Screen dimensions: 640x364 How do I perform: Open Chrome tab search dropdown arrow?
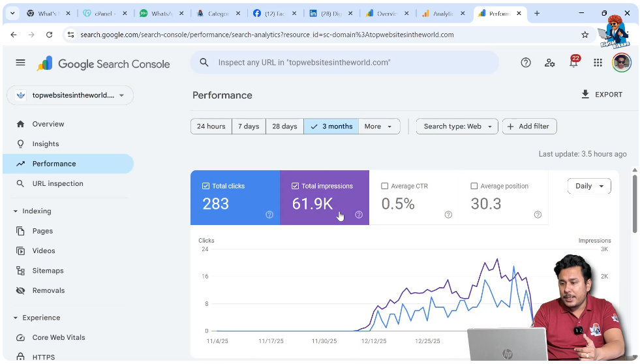[12, 14]
